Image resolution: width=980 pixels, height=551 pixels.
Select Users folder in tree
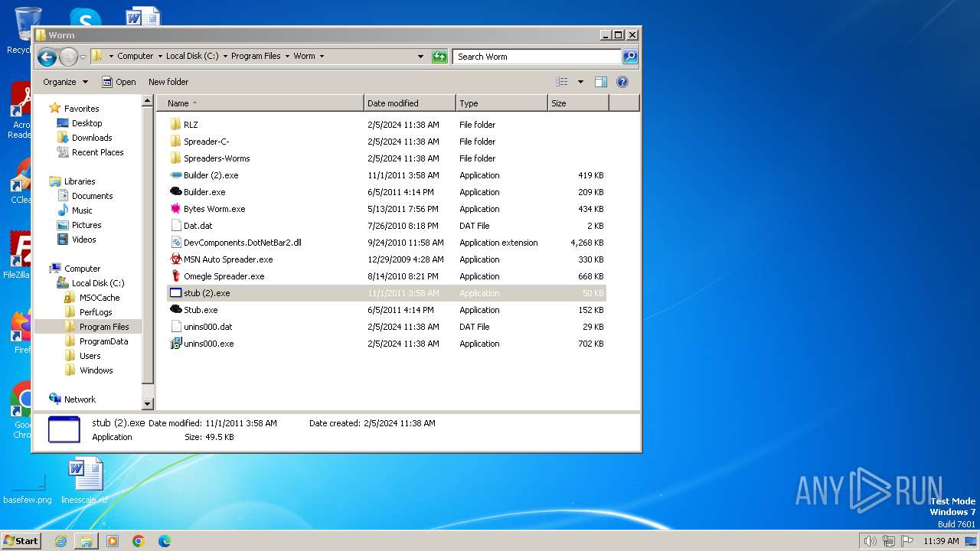click(90, 356)
